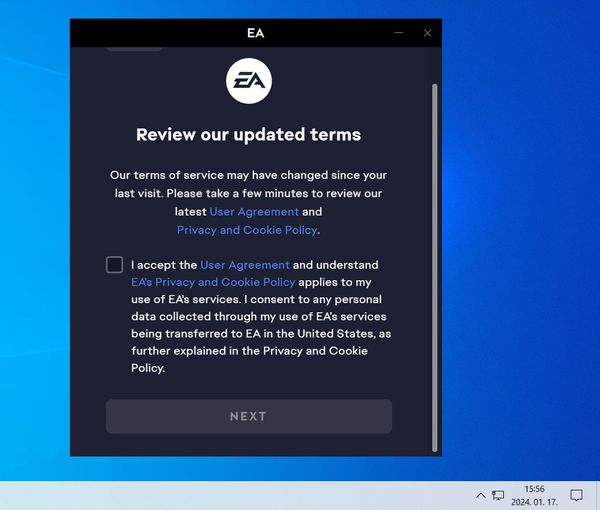Viewport: 600px width, 510px height.
Task: Click the empty Windows desktop background
Action: 520,250
